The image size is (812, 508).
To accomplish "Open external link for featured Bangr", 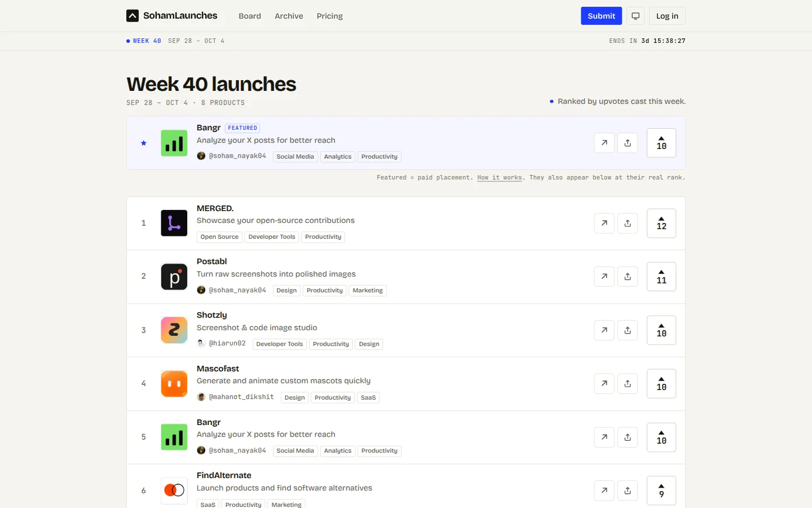I will [x=604, y=143].
